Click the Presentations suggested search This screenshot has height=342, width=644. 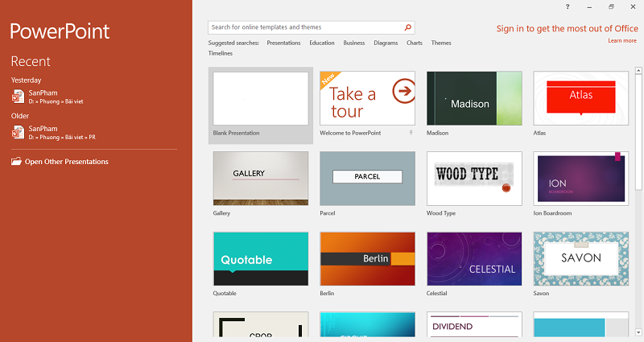tap(283, 43)
